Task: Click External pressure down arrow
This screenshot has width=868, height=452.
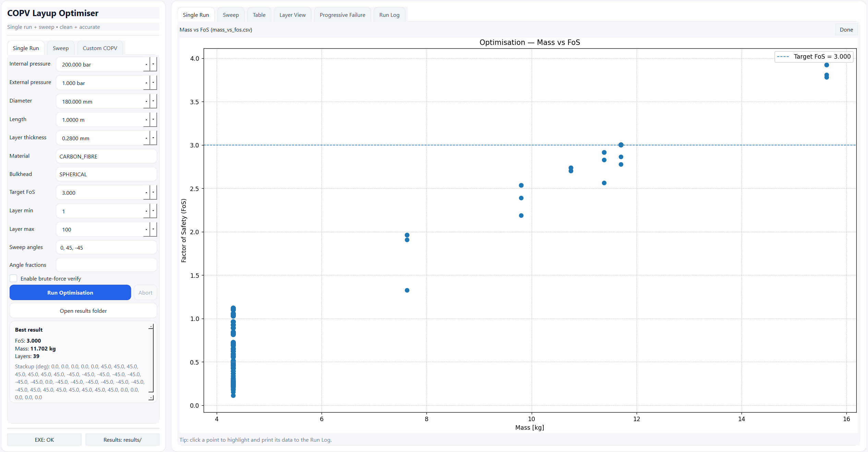Action: coord(153,83)
